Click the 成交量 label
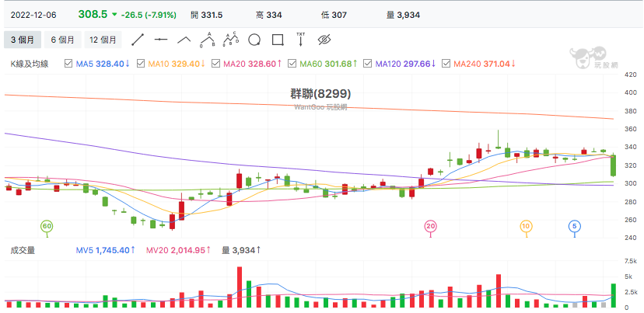 (x=23, y=250)
